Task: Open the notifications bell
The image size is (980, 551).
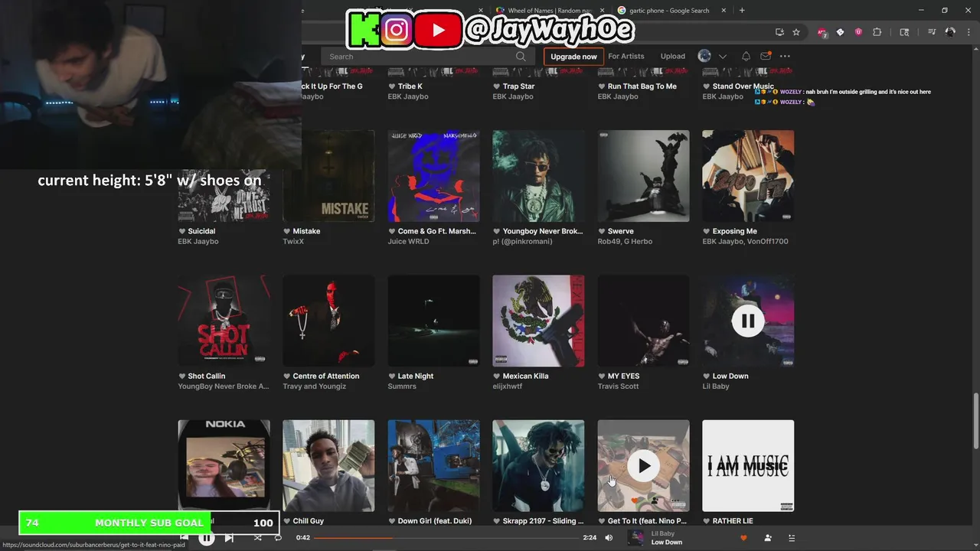Action: pyautogui.click(x=746, y=56)
